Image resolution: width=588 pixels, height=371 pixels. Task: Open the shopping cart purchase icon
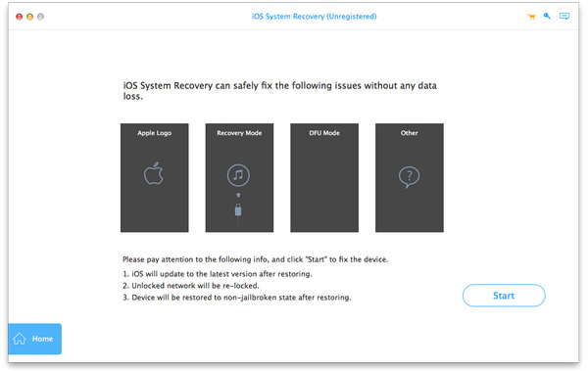click(531, 17)
